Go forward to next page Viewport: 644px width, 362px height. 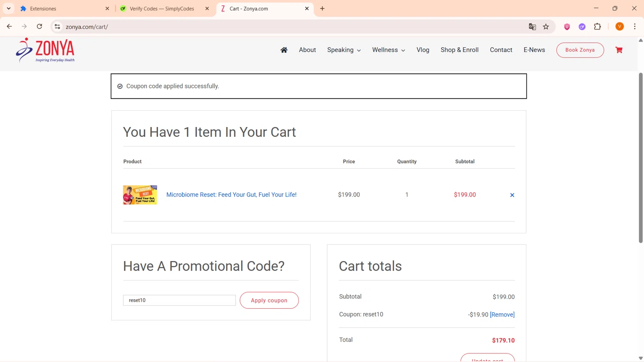tap(24, 27)
